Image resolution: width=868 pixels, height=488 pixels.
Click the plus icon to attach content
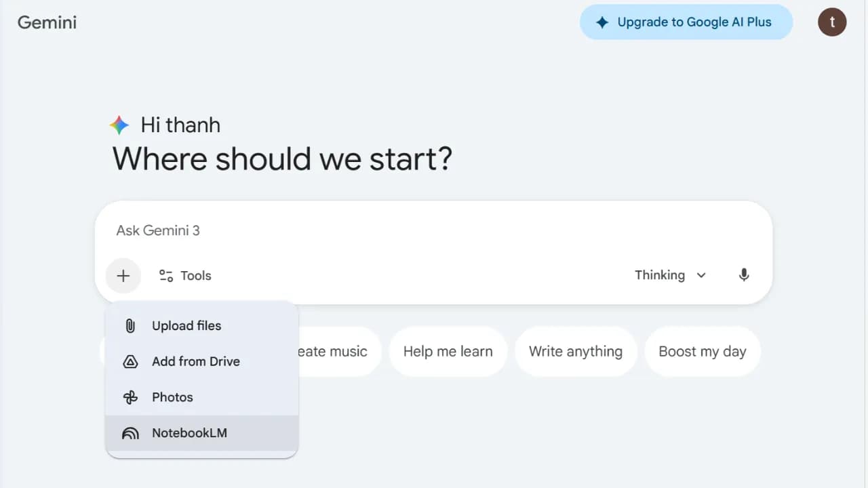123,275
